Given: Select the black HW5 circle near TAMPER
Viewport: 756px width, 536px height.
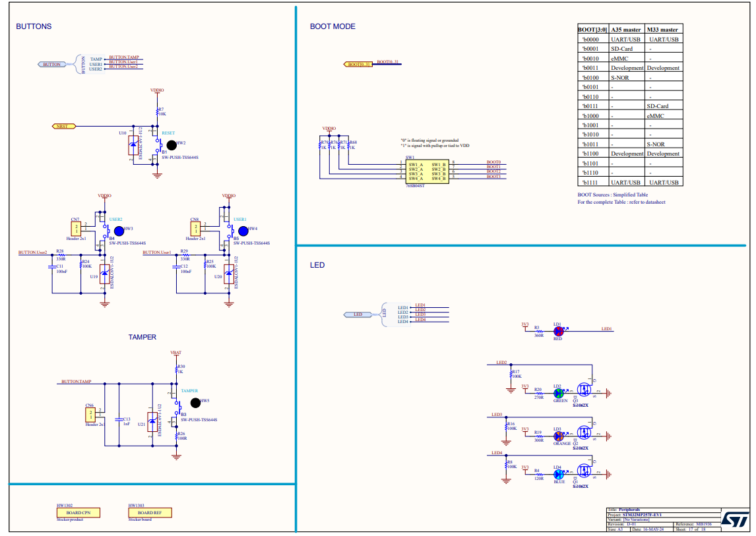Looking at the screenshot, I should 195,402.
